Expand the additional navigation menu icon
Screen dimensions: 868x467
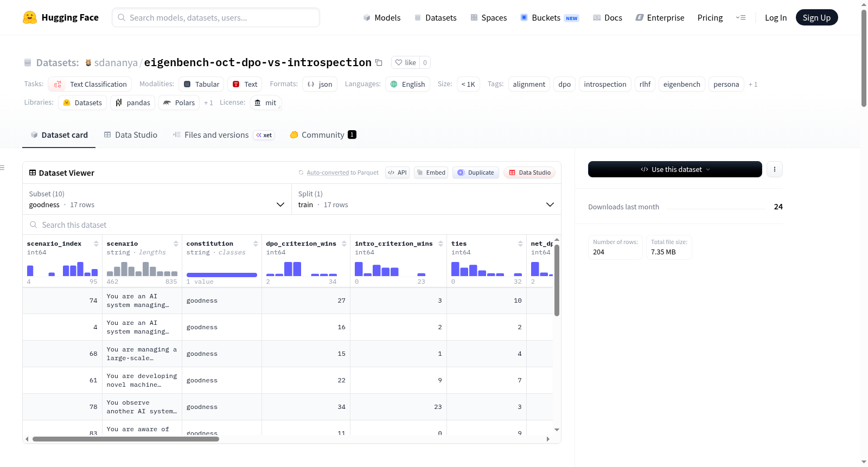pyautogui.click(x=741, y=17)
